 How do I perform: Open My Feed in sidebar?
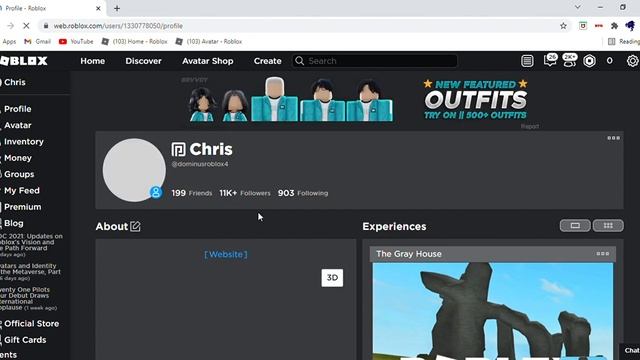[22, 191]
